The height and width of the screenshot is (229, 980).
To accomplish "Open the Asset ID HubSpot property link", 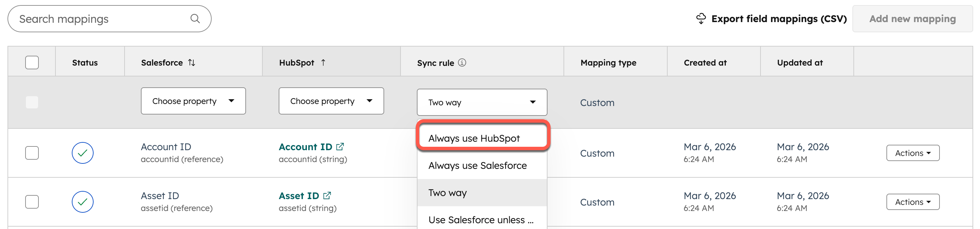I will click(299, 196).
